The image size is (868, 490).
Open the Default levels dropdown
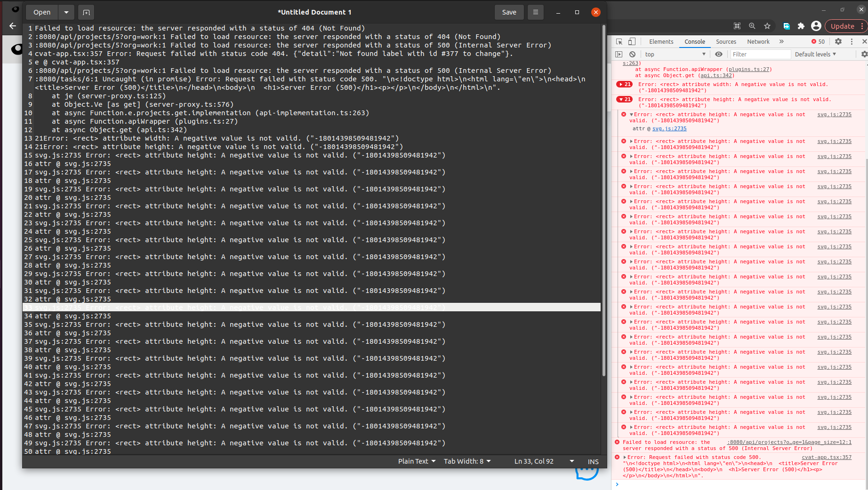(816, 54)
